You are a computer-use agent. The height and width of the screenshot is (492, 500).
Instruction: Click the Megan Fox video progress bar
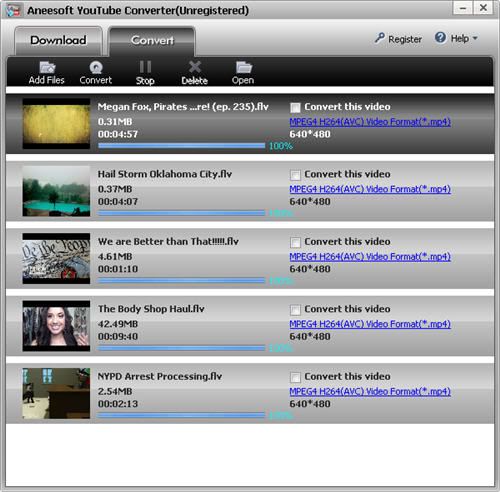[x=181, y=146]
